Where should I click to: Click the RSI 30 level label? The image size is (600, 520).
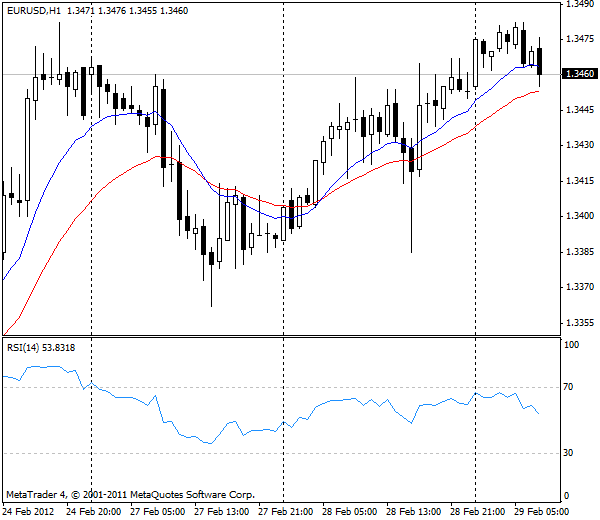click(568, 453)
